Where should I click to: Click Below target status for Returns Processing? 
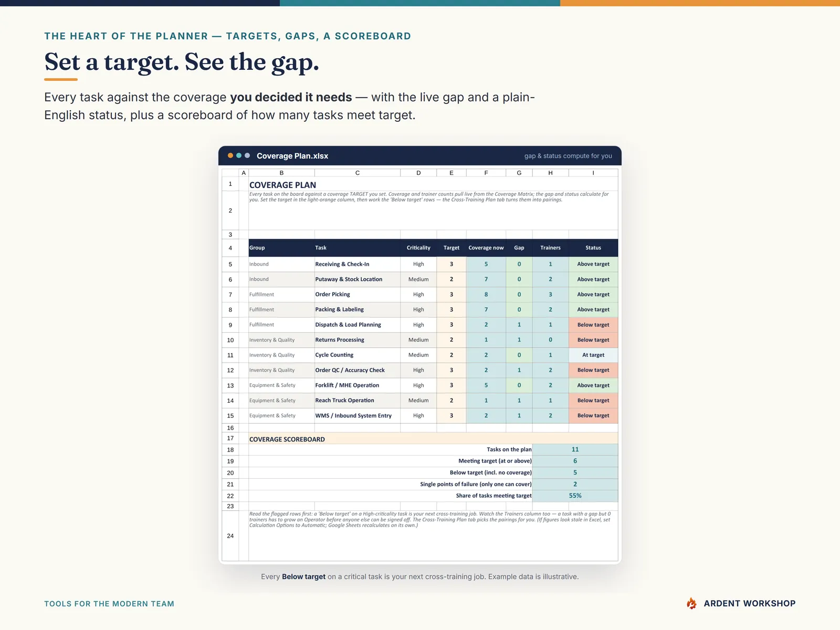click(x=593, y=340)
